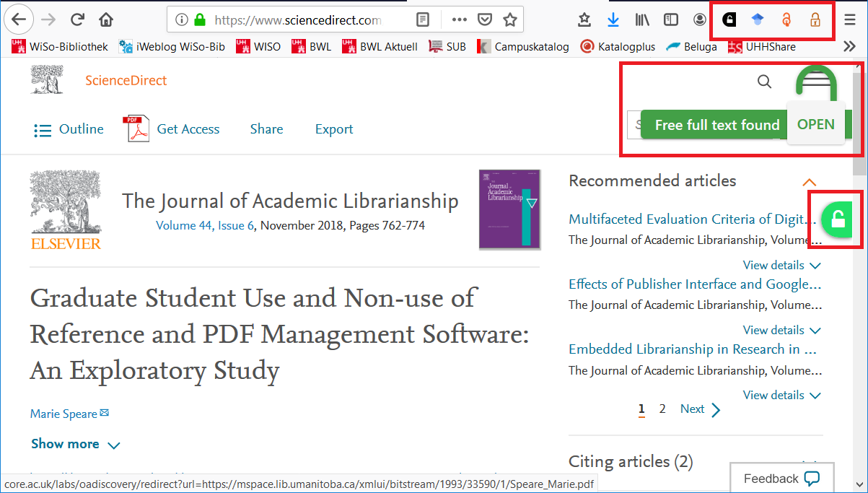The image size is (868, 493).
Task: Open the Campuskatalog bookmark
Action: pos(523,47)
